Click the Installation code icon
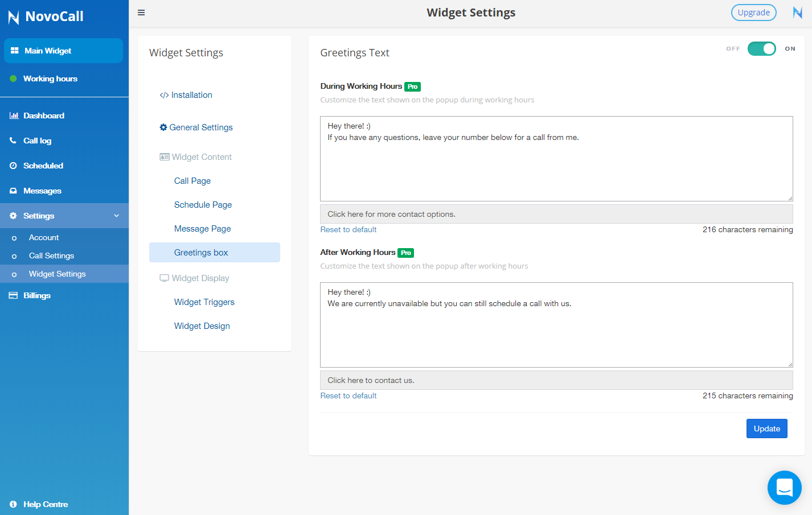This screenshot has width=812, height=515. 164,96
